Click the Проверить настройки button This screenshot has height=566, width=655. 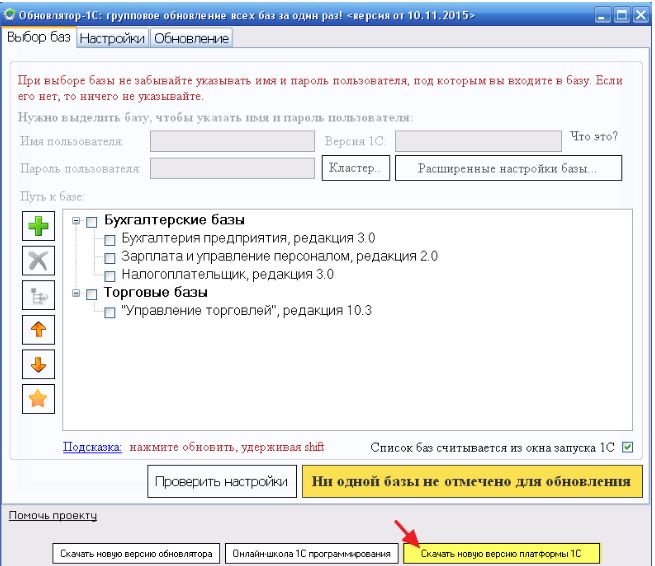point(222,481)
